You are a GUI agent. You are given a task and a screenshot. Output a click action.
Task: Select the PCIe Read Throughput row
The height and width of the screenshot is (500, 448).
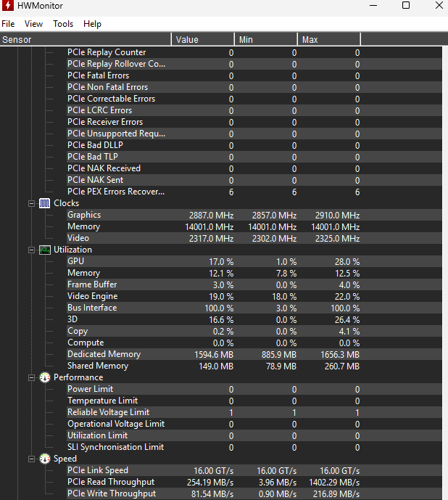[254, 482]
